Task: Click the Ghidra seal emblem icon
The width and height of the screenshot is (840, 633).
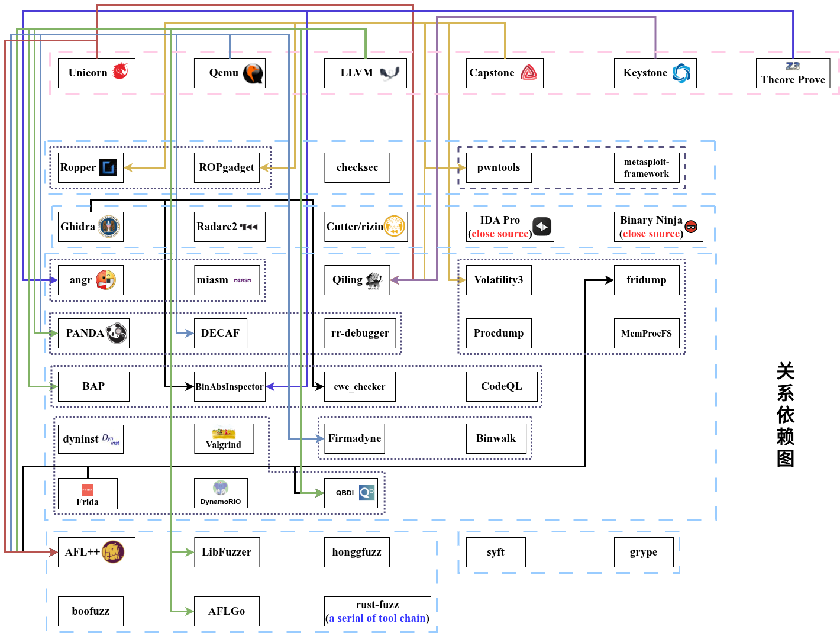Action: tap(109, 227)
